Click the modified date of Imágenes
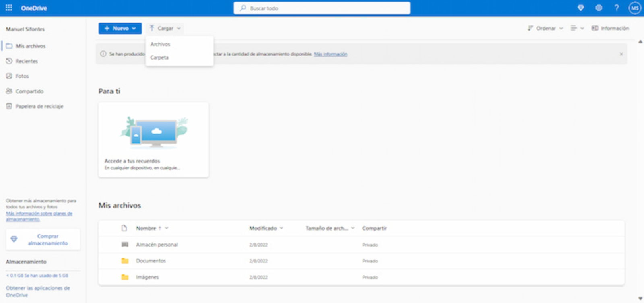The image size is (644, 303). pos(258,278)
